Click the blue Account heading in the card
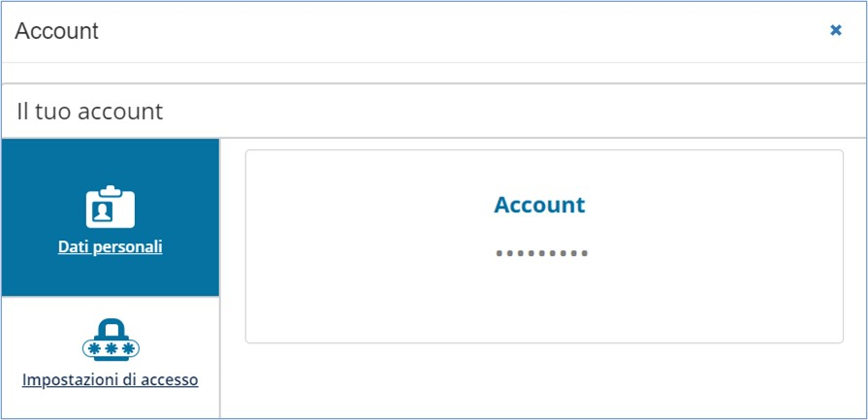 pos(539,205)
